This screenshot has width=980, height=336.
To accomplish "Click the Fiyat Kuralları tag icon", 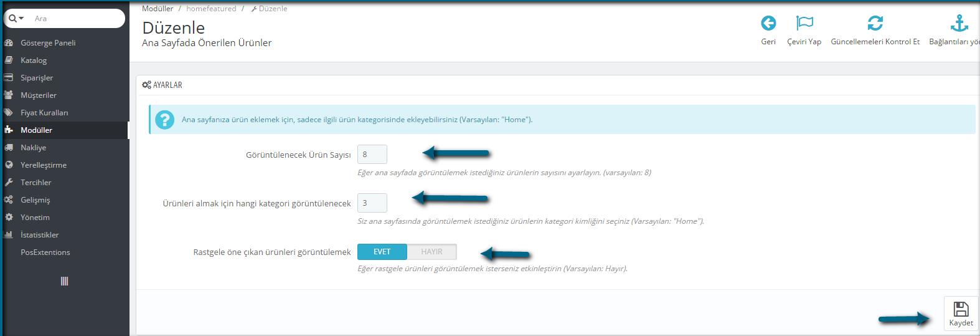I will (x=9, y=113).
